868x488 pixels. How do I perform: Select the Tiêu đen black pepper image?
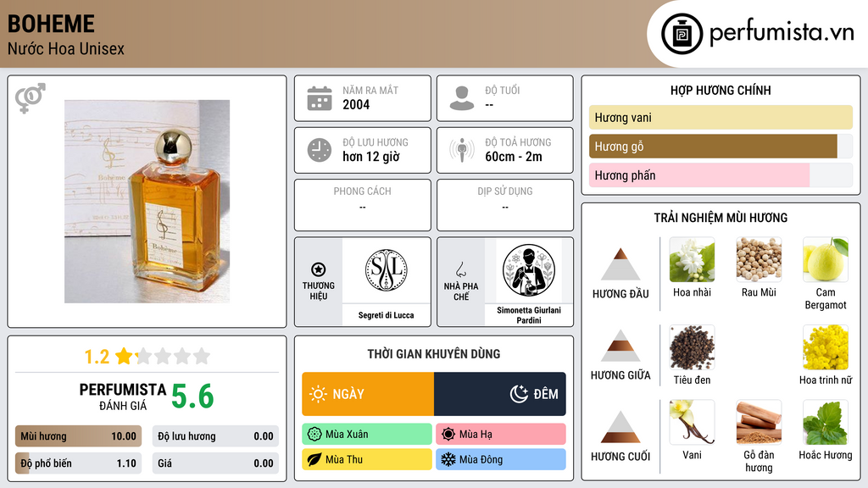tap(692, 347)
